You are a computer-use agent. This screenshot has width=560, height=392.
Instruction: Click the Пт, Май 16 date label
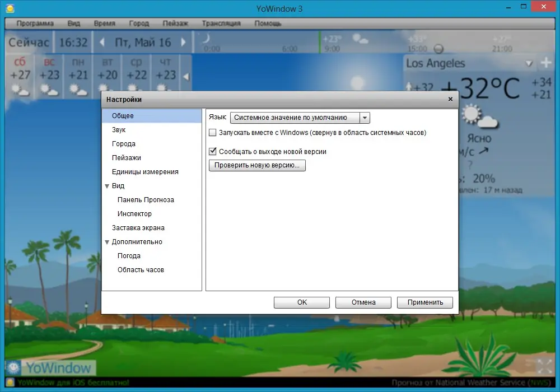(143, 43)
